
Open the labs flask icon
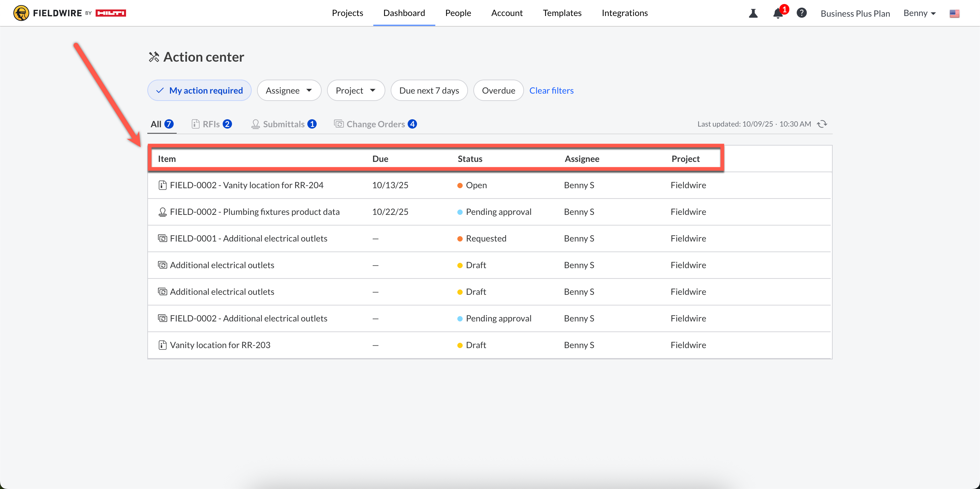click(x=753, y=13)
